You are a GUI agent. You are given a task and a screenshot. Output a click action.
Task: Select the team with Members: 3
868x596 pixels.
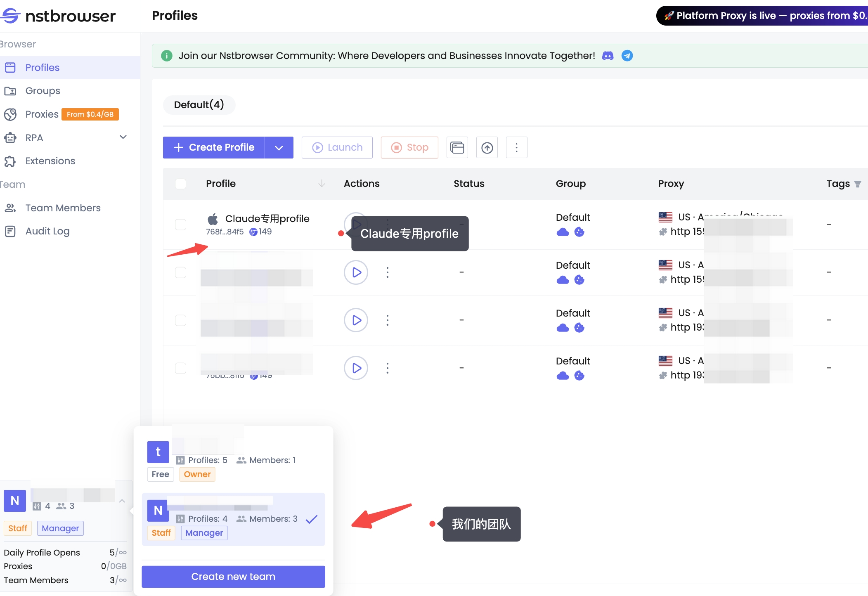(x=233, y=519)
